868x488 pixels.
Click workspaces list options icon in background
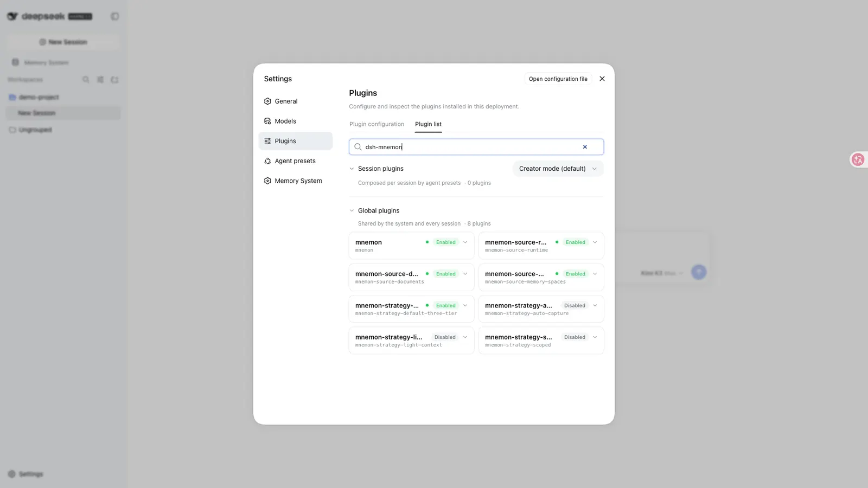coord(100,80)
